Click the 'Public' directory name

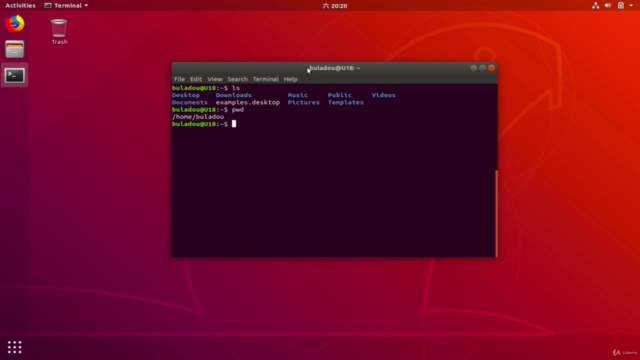340,95
